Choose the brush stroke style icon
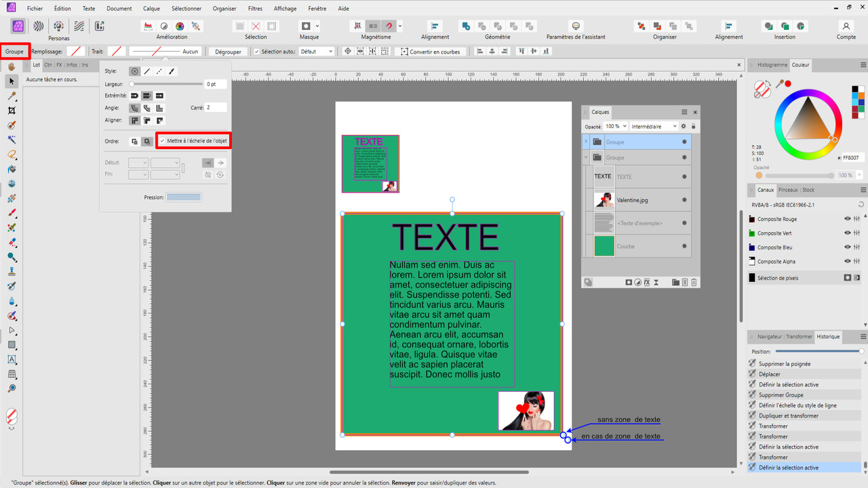Viewport: 868px width, 488px height. [172, 71]
